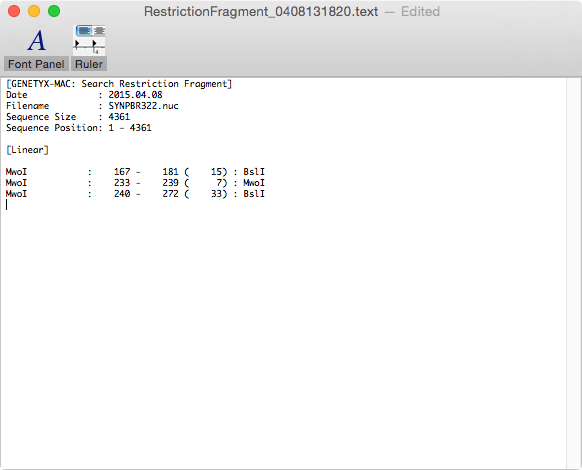Place cursor in GENETYX-MAC header line
The height and width of the screenshot is (470, 582).
coord(119,84)
